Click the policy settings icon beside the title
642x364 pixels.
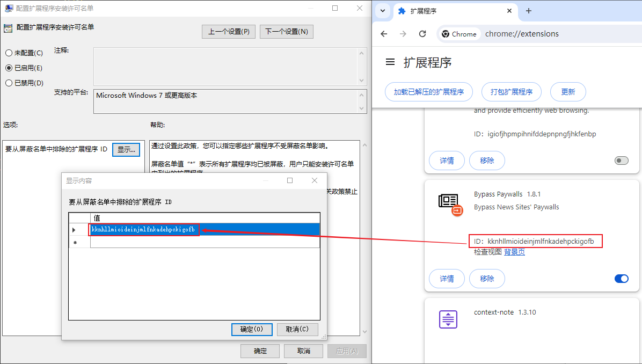(x=8, y=28)
